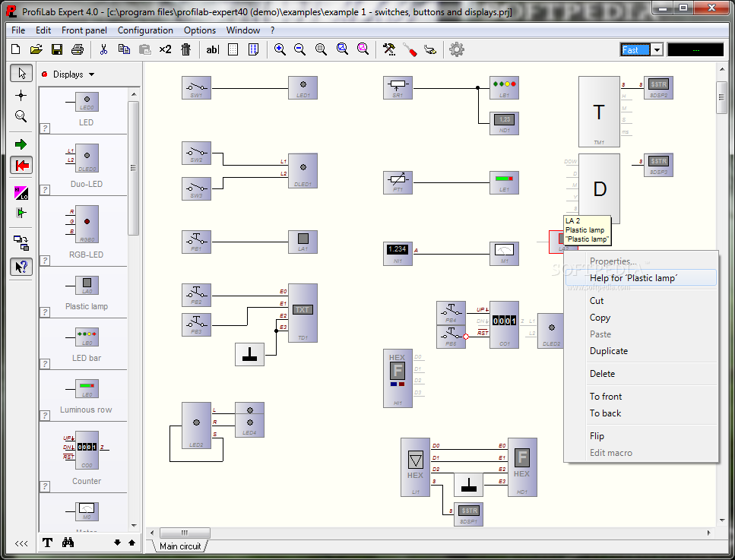
Task: Click the help ? box for Counter
Action: 45,486
